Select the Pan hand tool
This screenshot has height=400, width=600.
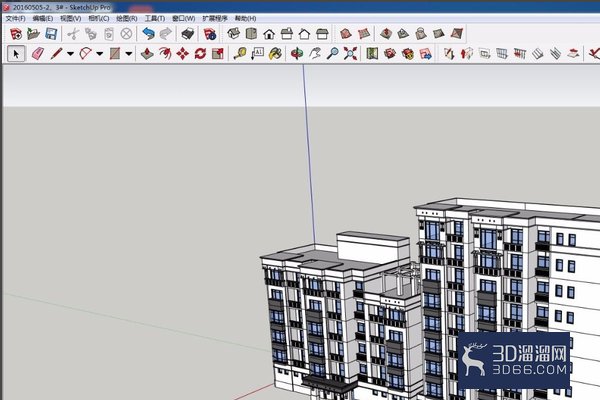[x=315, y=54]
